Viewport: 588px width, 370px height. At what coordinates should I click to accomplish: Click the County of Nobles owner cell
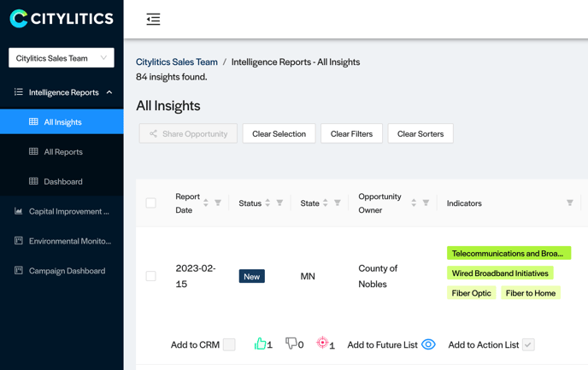pyautogui.click(x=378, y=276)
